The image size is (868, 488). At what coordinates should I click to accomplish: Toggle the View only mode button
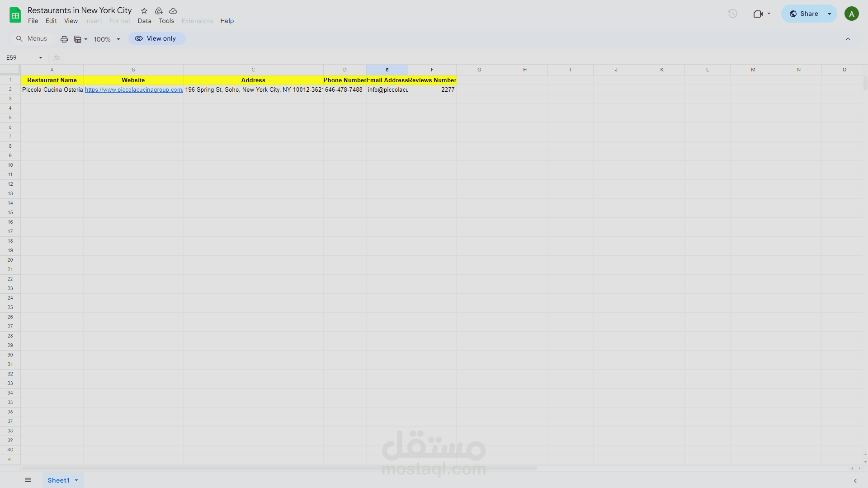[156, 38]
